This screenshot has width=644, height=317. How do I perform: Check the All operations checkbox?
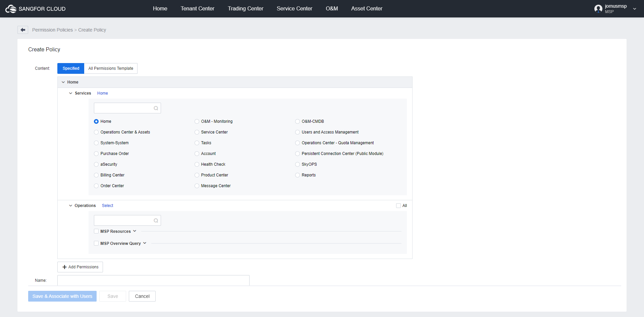398,206
